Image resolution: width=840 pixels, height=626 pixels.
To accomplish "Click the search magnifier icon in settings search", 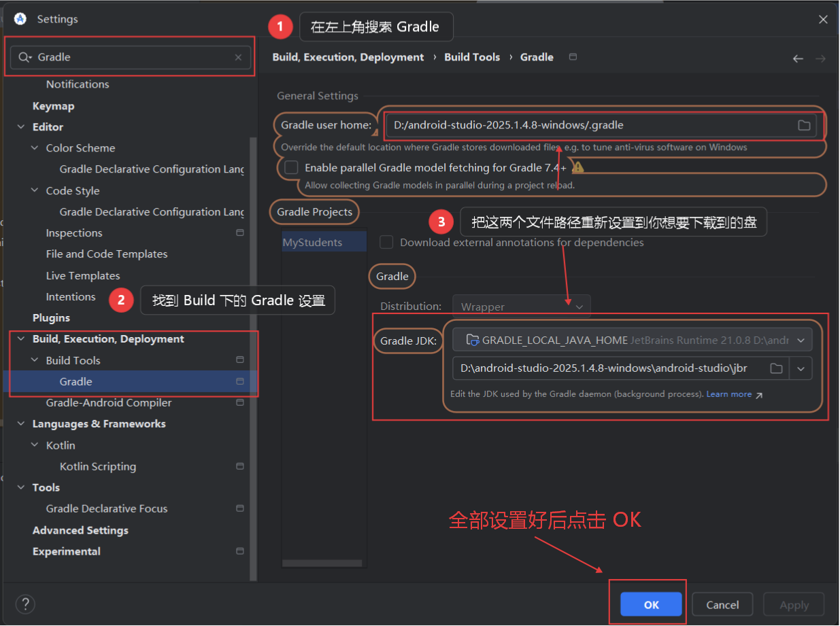I will pyautogui.click(x=24, y=57).
